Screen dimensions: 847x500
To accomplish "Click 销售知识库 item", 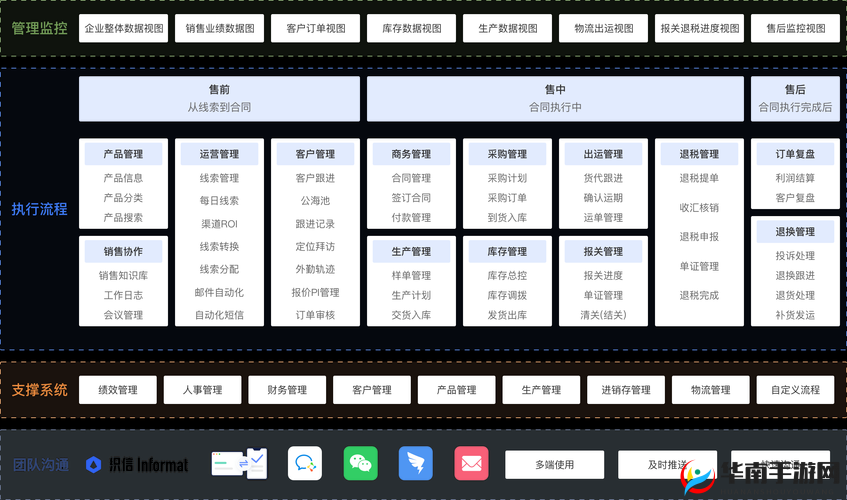I will coord(123,275).
